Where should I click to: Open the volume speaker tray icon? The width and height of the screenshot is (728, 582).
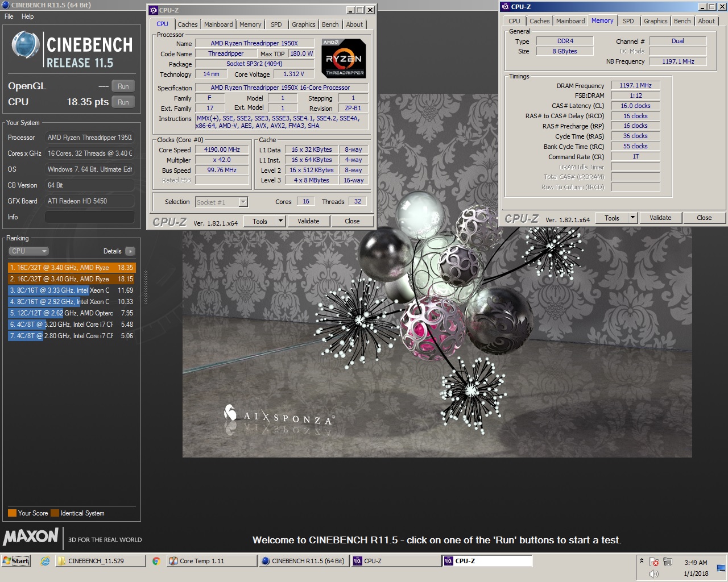point(654,574)
